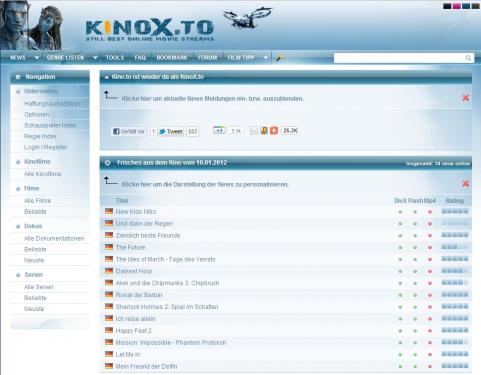Click the Google +1 button
481x375 pixels.
pos(219,131)
